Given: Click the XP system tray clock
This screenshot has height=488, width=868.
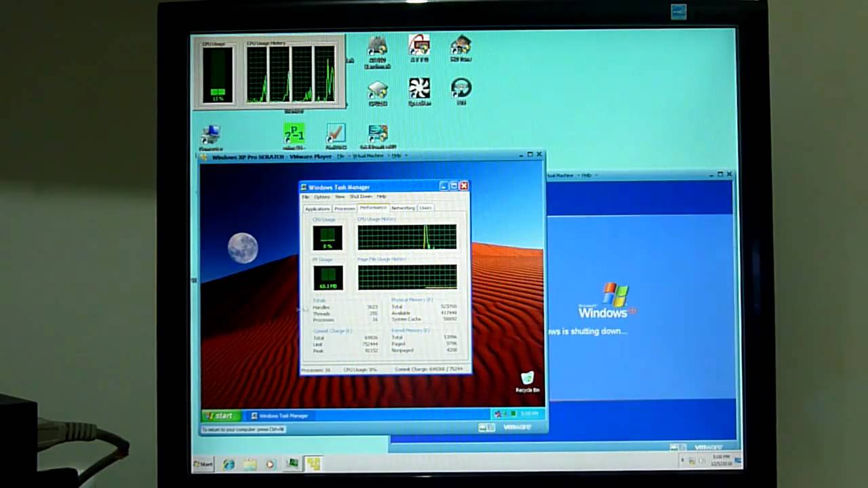Looking at the screenshot, I should [x=530, y=413].
